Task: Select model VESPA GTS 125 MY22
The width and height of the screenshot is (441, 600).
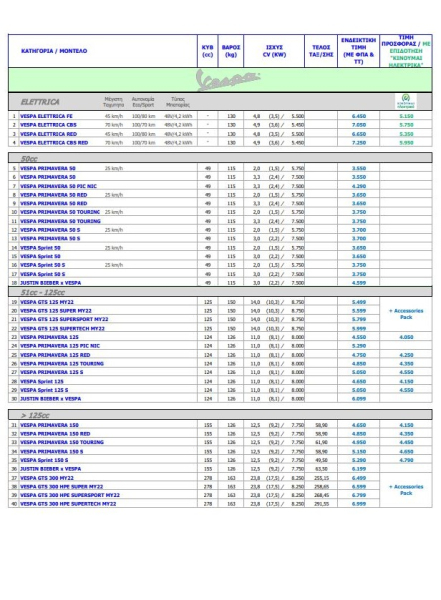Action: (x=47, y=302)
